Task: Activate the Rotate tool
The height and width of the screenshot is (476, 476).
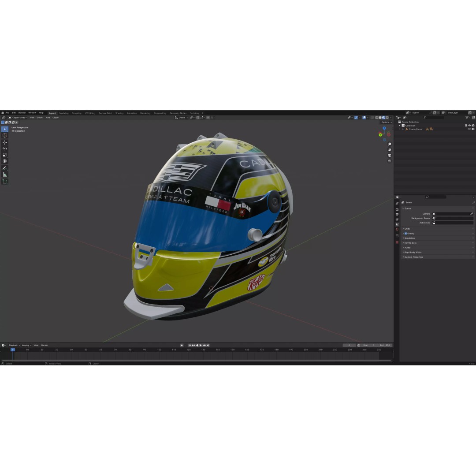Action: (x=5, y=149)
